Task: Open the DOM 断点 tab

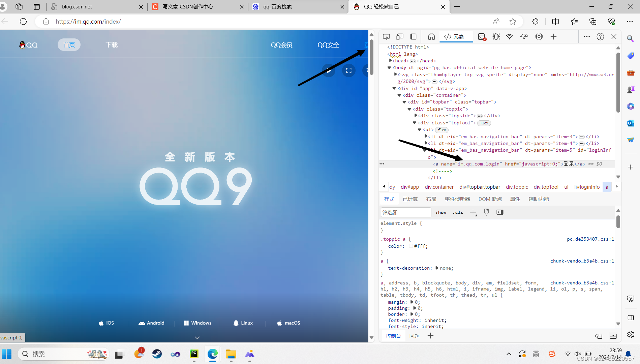Action: [490, 199]
